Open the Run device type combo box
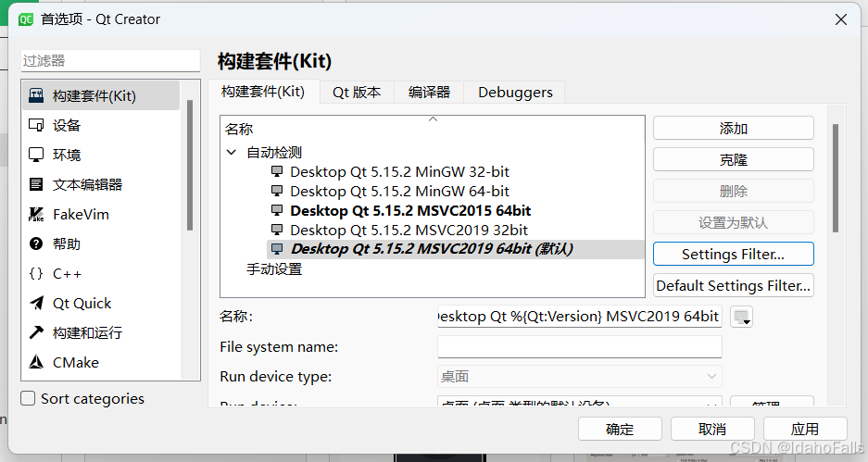This screenshot has width=868, height=462. pyautogui.click(x=580, y=376)
